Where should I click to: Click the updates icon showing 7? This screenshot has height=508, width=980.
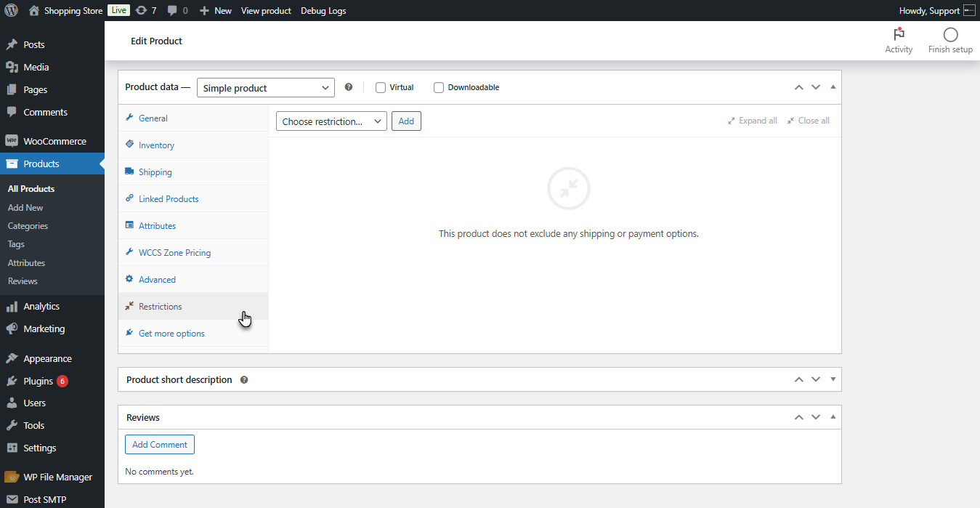146,10
